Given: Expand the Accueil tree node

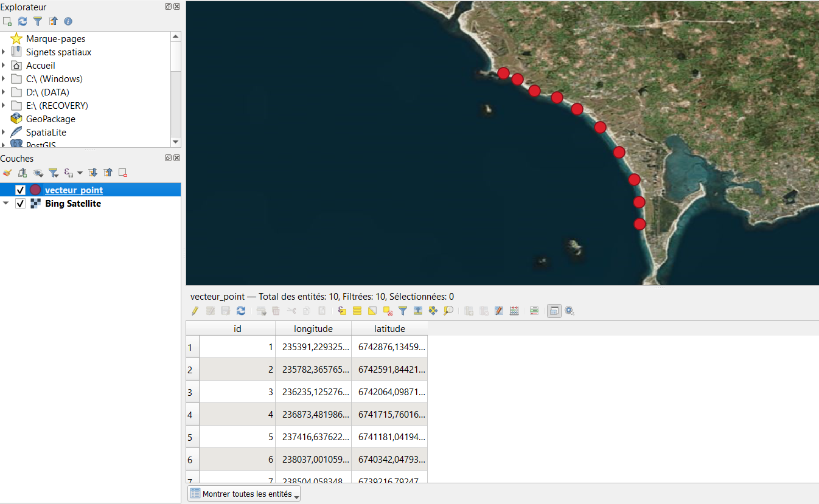Looking at the screenshot, I should [x=4, y=66].
